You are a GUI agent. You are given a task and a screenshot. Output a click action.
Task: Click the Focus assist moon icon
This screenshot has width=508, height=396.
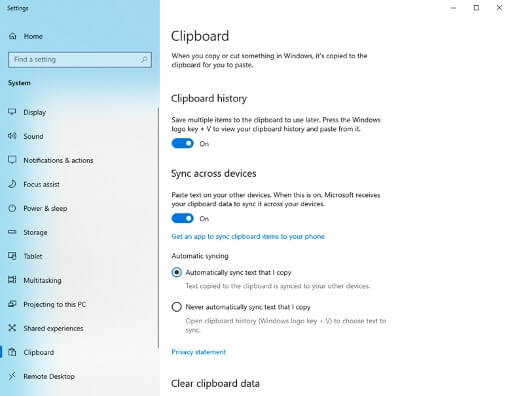(x=12, y=184)
